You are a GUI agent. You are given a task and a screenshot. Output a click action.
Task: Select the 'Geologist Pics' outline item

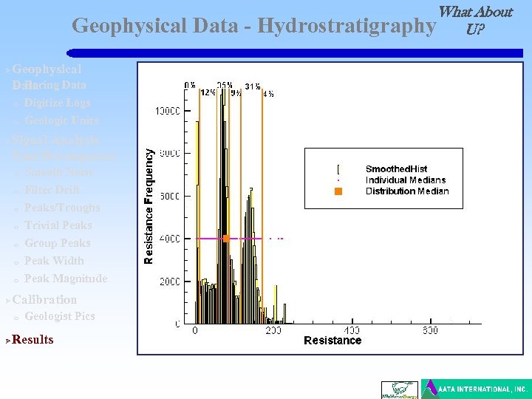[x=60, y=316]
